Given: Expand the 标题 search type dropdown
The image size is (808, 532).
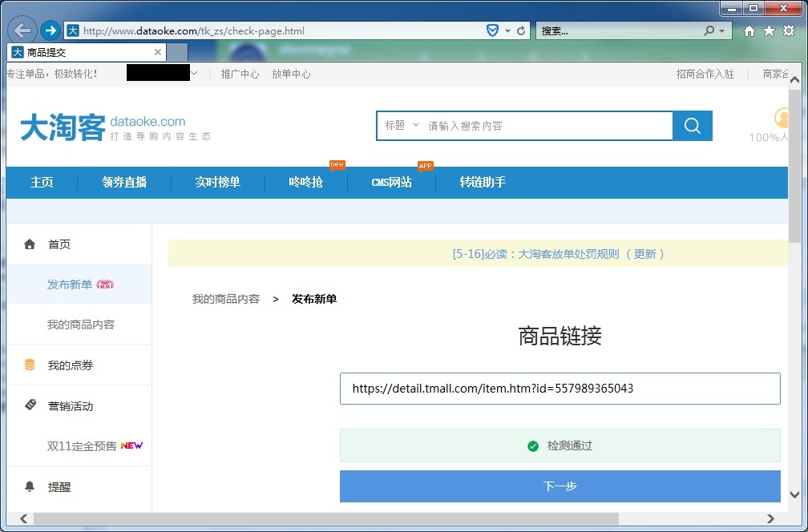Looking at the screenshot, I should [x=402, y=126].
